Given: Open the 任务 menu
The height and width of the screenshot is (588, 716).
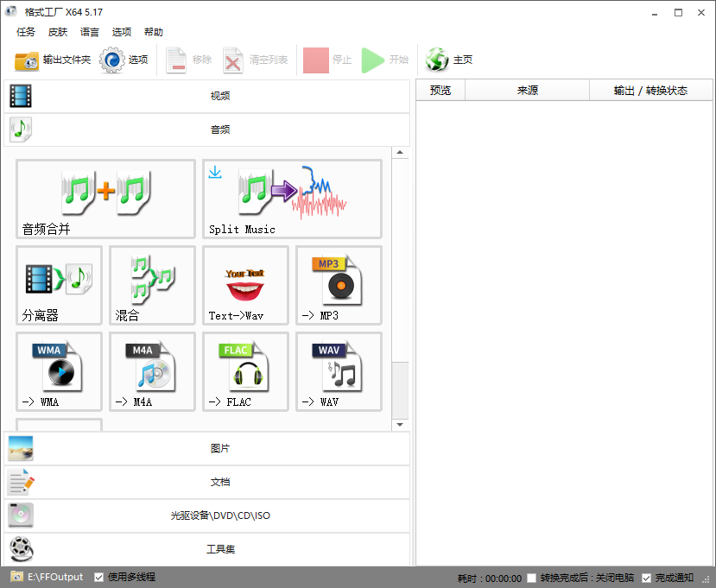Looking at the screenshot, I should (x=26, y=32).
